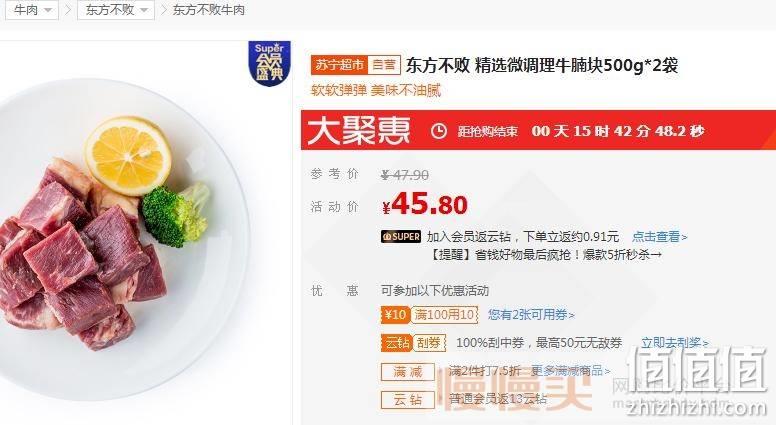Image resolution: width=776 pixels, height=425 pixels.
Task: Click the 爆款5折秒杀 reminder text
Action: pyautogui.click(x=622, y=255)
